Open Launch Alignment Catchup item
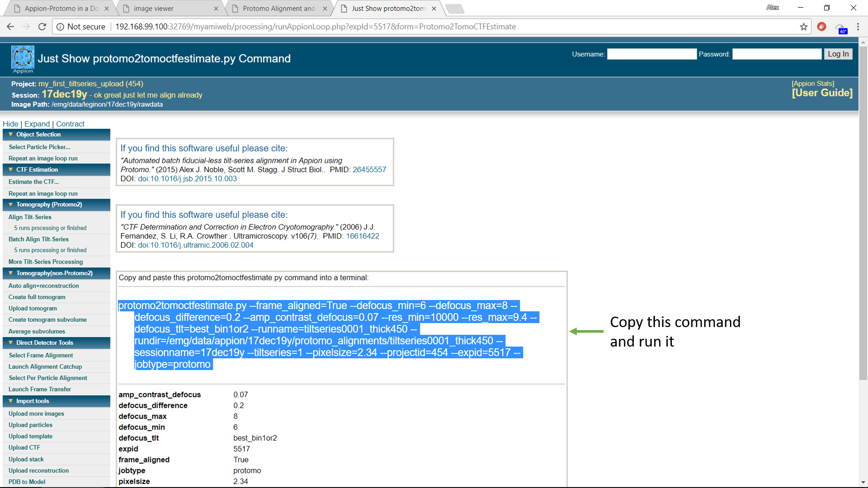This screenshot has width=868, height=488. coord(45,367)
